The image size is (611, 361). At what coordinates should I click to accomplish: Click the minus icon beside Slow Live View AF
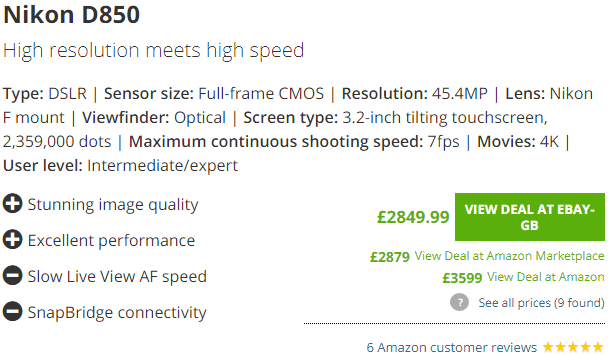coord(12,275)
